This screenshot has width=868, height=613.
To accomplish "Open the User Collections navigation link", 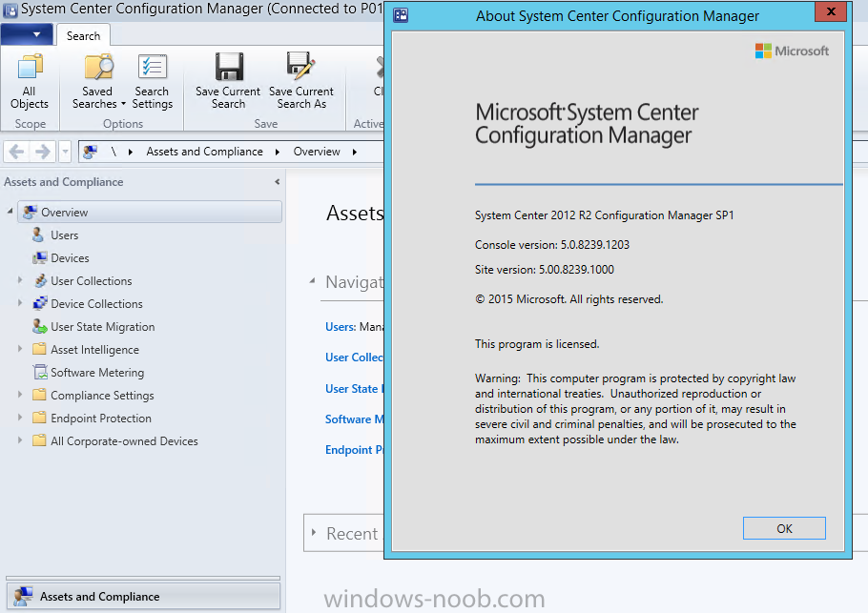I will [x=354, y=358].
